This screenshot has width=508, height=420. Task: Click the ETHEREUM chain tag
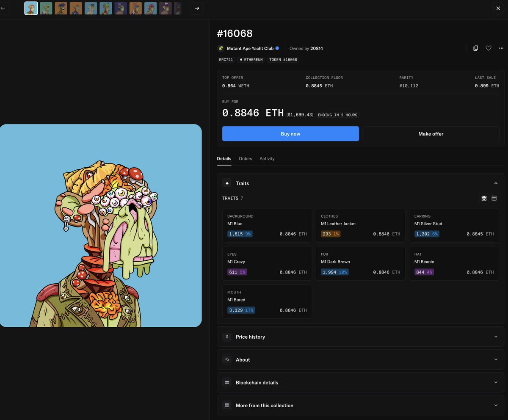click(251, 60)
